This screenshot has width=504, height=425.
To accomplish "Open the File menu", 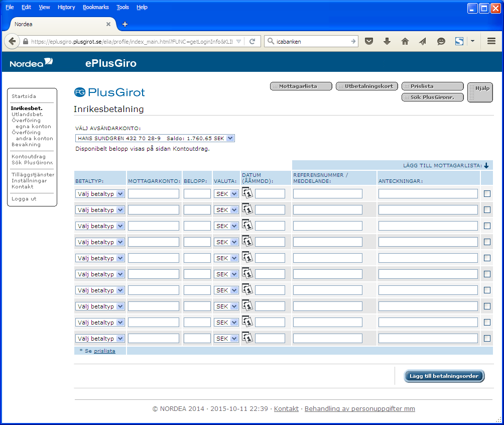I will tap(10, 7).
